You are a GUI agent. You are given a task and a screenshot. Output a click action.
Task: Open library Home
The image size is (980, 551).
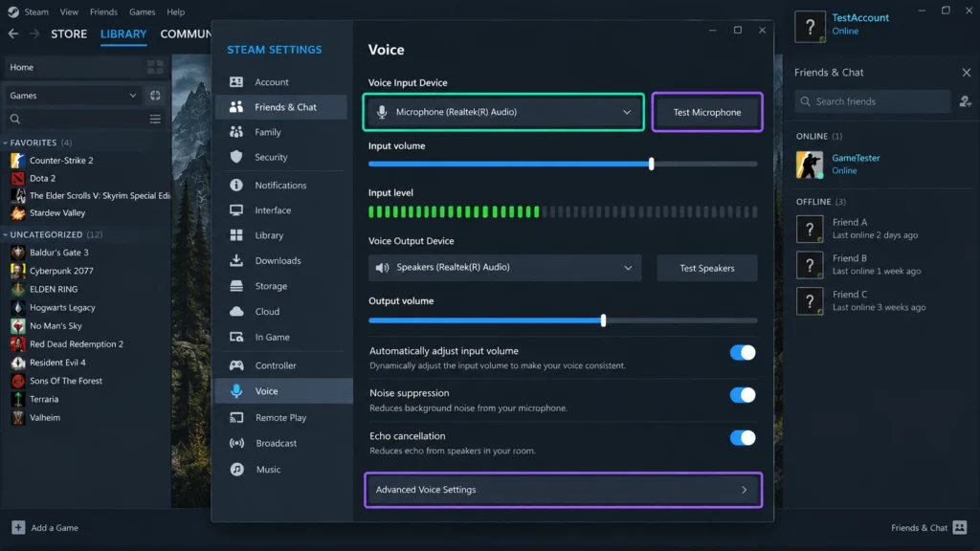(22, 67)
